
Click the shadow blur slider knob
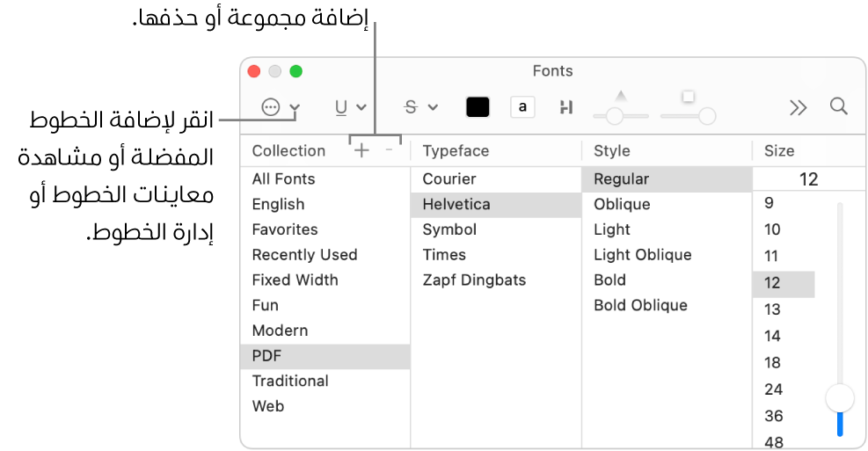pyautogui.click(x=705, y=115)
